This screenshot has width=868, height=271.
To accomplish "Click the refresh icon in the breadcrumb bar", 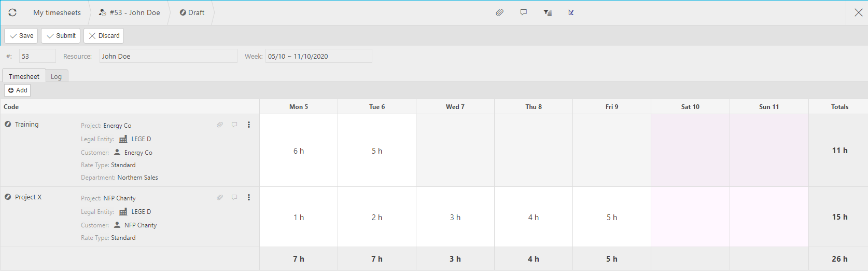I will [12, 12].
